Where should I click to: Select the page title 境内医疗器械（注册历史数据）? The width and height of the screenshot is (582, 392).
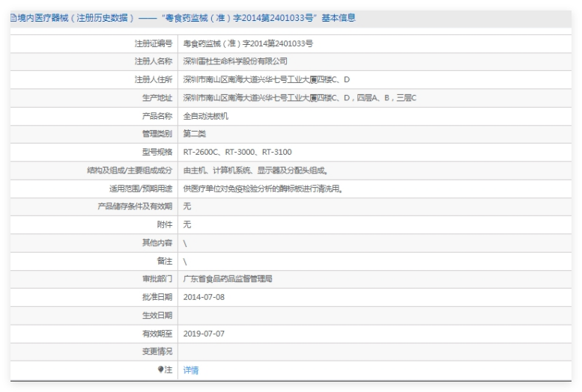[76, 18]
